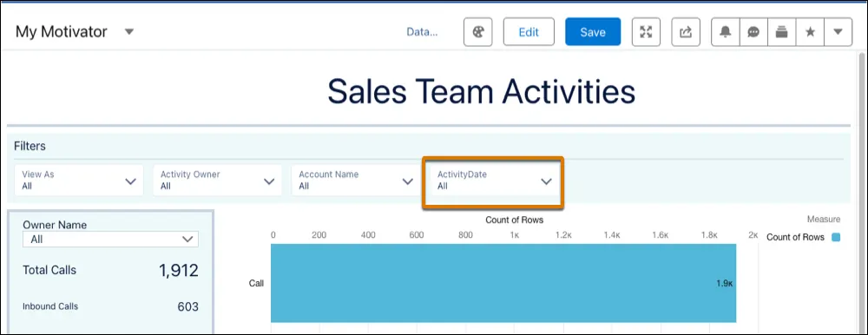868x335 pixels.
Task: Open more actions dropdown arrow
Action: point(838,32)
